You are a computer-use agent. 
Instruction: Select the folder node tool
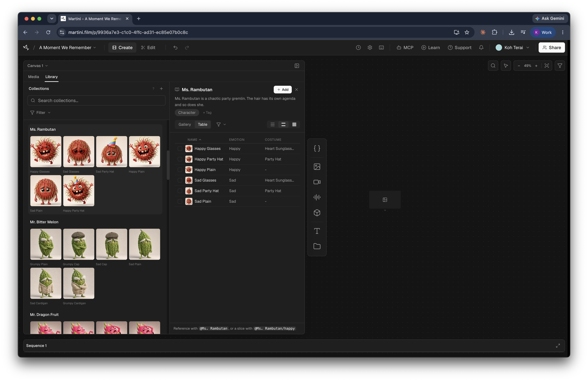coord(317,246)
